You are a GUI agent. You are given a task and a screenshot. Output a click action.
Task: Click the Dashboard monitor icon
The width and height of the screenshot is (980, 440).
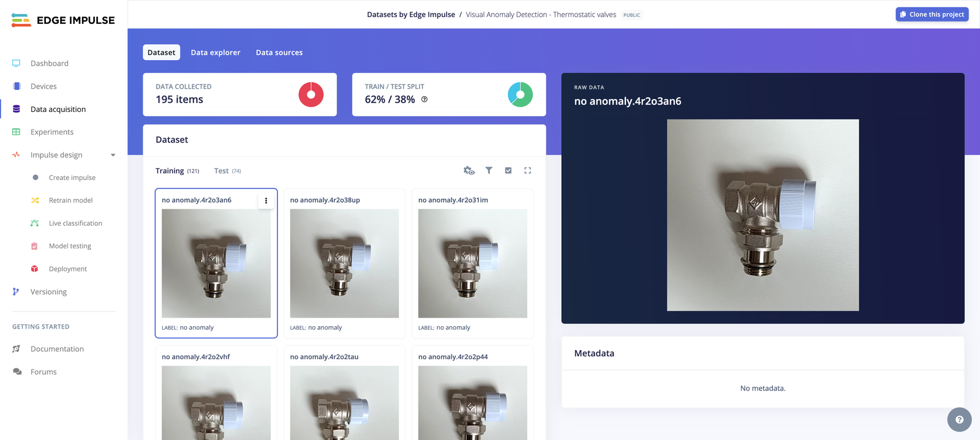[x=17, y=63]
